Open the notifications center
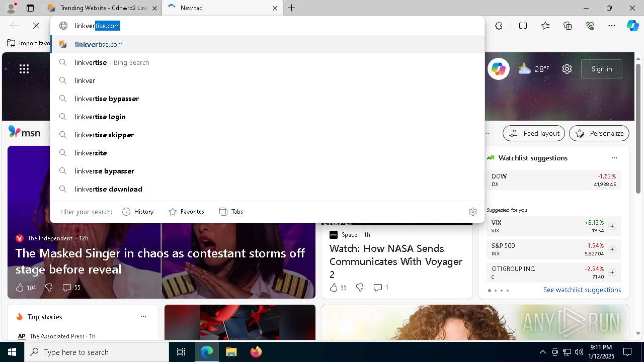 (x=627, y=352)
